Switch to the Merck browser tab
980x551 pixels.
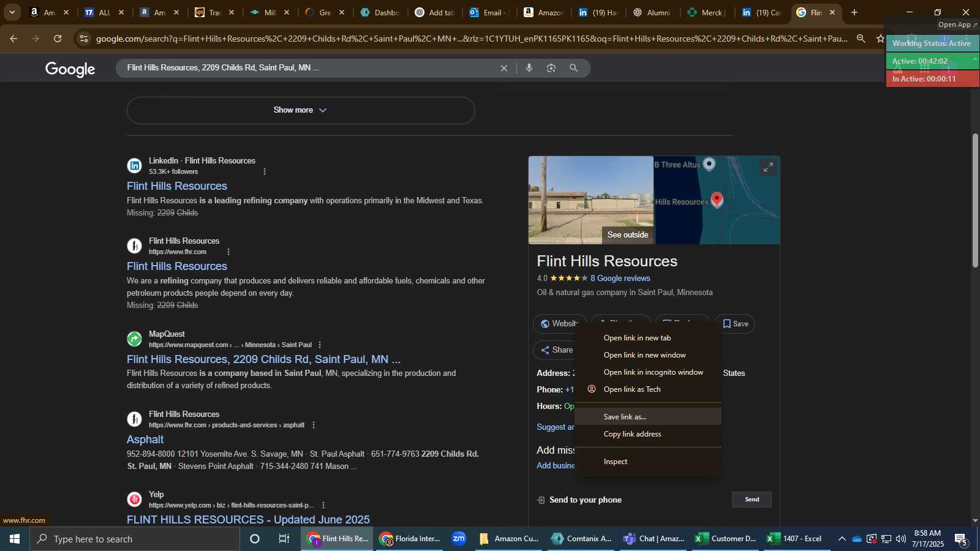pos(707,12)
